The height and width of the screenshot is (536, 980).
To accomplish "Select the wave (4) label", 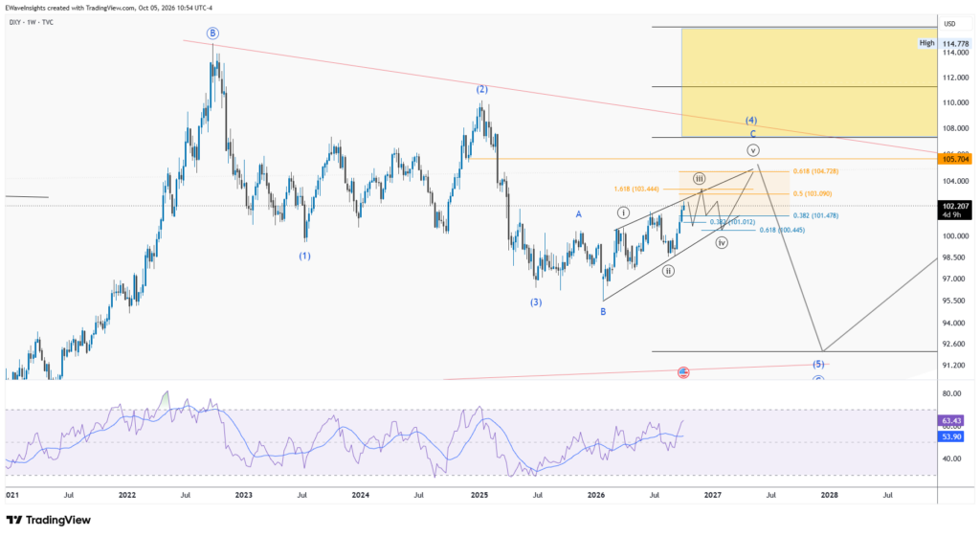I will click(751, 120).
